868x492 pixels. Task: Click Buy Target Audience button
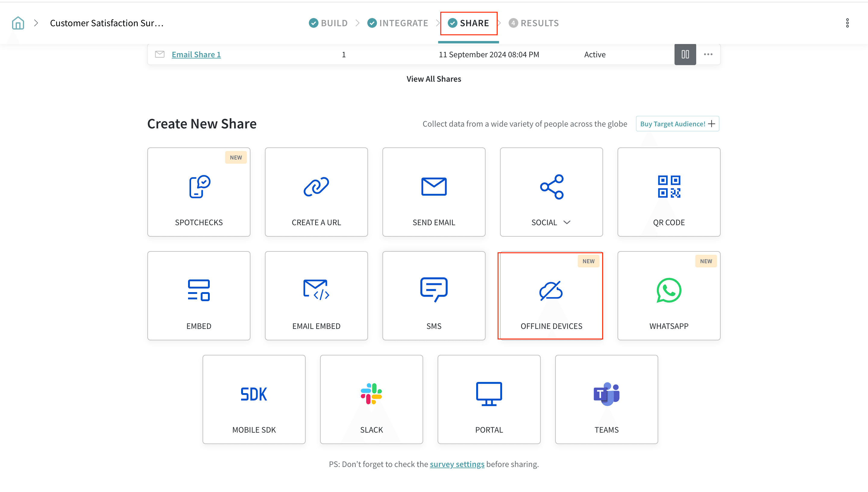677,124
